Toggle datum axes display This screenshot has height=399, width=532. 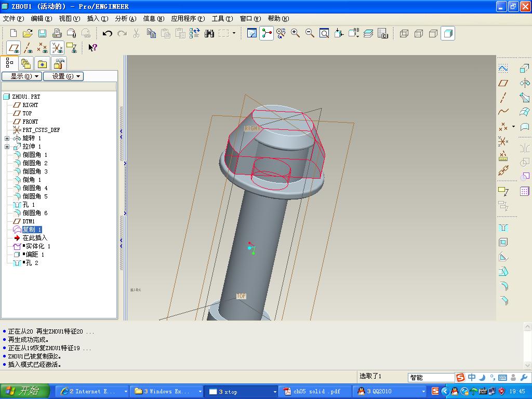click(28, 48)
